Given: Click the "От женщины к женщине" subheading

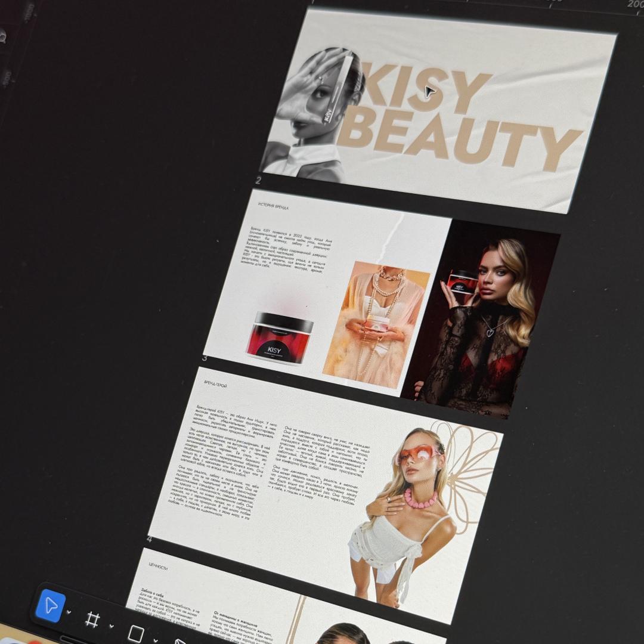Looking at the screenshot, I should 236,620.
